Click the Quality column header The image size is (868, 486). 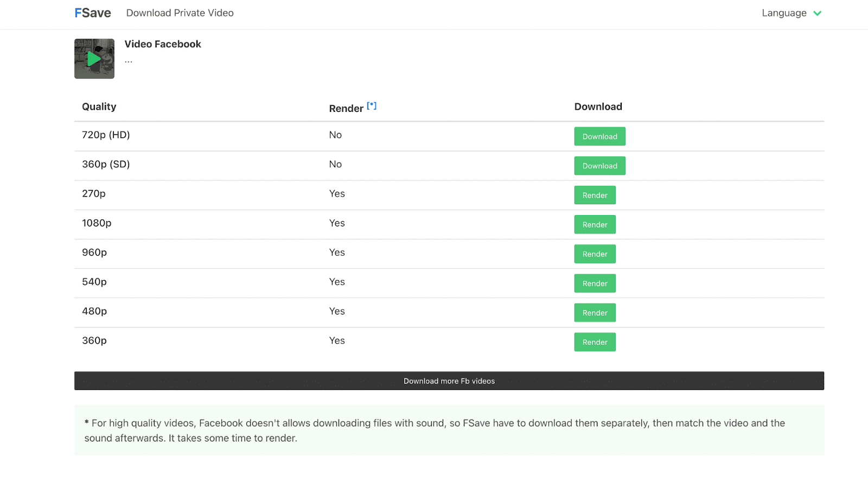(99, 106)
